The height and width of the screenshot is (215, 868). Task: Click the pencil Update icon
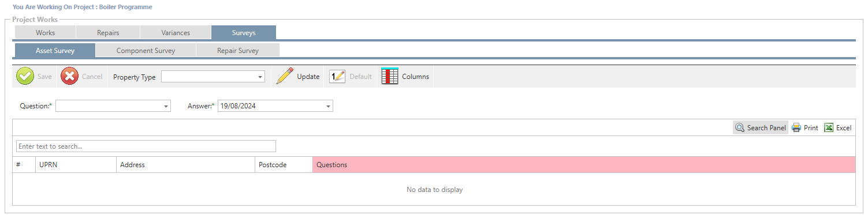click(285, 76)
